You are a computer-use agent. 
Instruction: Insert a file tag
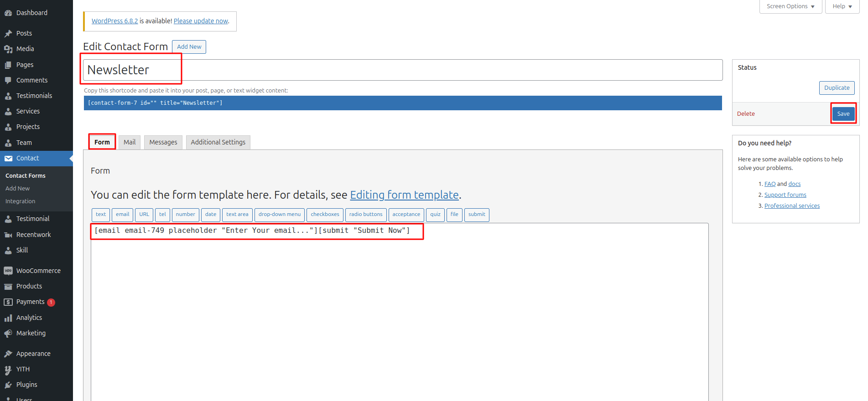pos(454,215)
